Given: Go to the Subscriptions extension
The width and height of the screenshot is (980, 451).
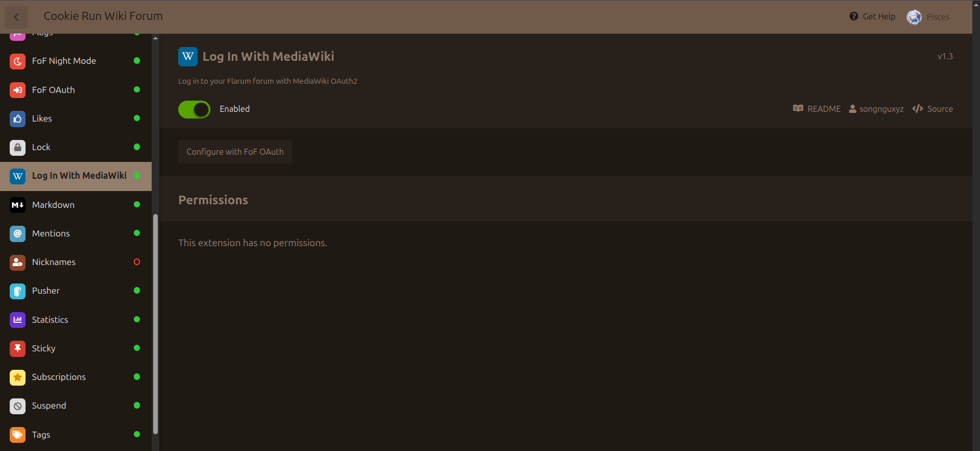Looking at the screenshot, I should 76,377.
